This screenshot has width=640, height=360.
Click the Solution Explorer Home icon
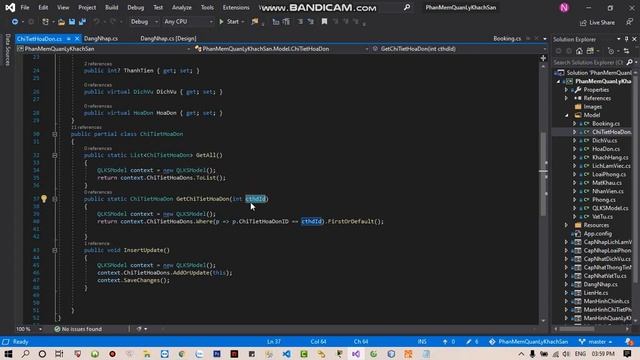[x=579, y=51]
